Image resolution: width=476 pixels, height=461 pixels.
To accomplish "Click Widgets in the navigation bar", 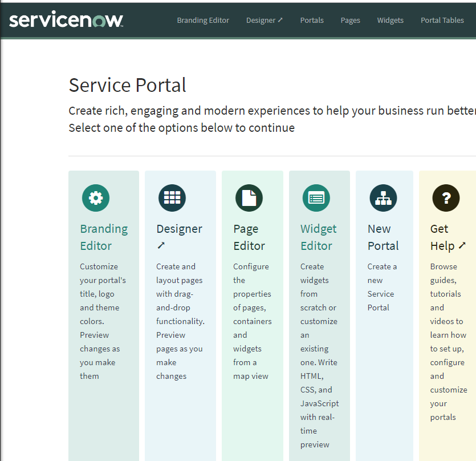I will (x=390, y=20).
